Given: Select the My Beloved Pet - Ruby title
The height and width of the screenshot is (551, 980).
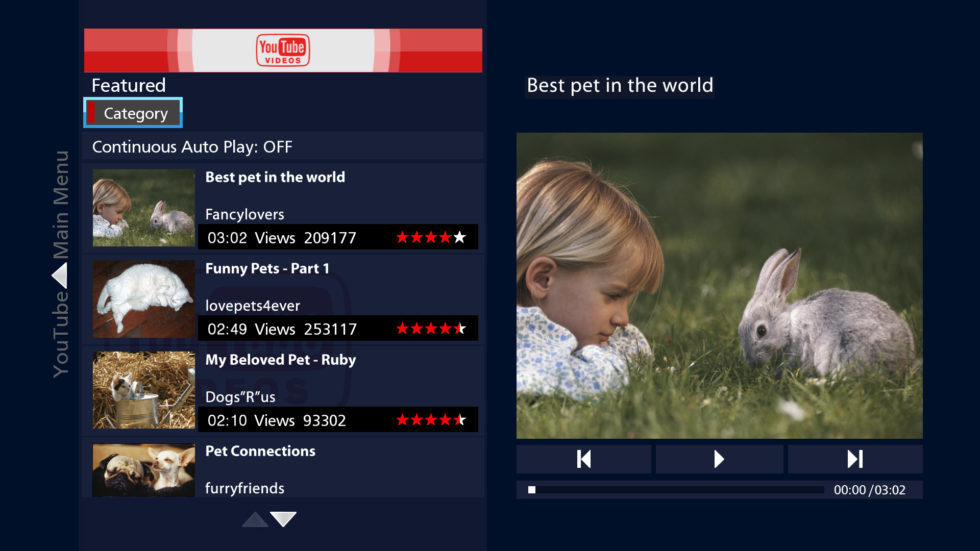Looking at the screenshot, I should click(x=281, y=360).
